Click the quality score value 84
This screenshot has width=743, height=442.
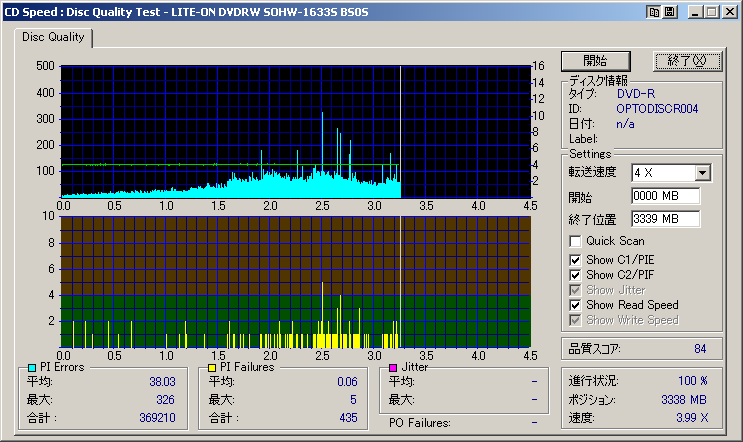(x=700, y=349)
